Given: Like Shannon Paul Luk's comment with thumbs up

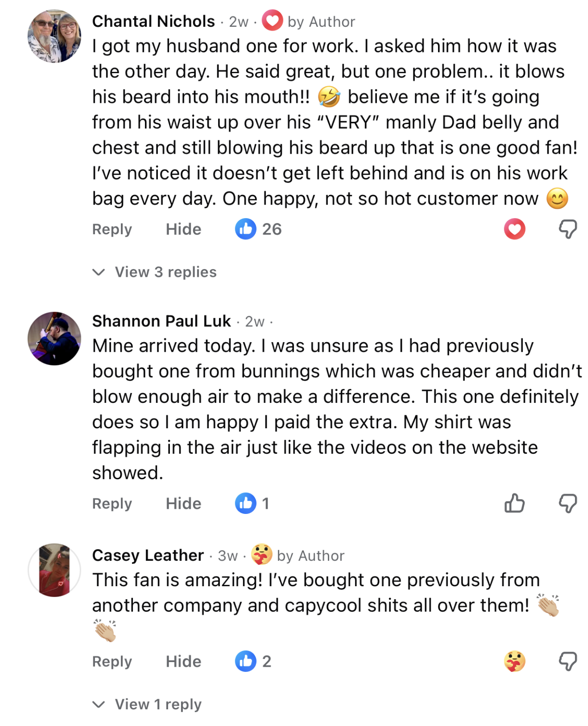Looking at the screenshot, I should click(514, 503).
